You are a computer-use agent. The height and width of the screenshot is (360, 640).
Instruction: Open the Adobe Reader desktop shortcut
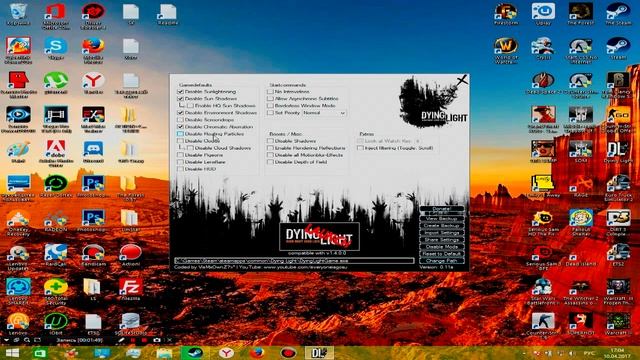point(56,153)
